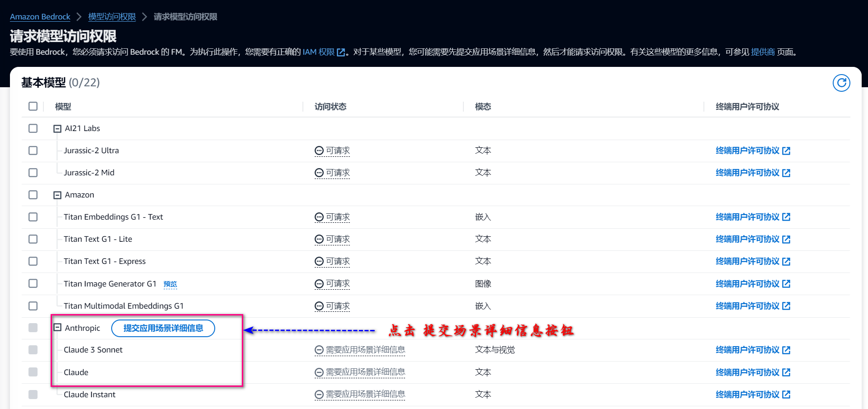Select the Claude 3 Sonnet model name
The image size is (868, 409).
(x=93, y=350)
